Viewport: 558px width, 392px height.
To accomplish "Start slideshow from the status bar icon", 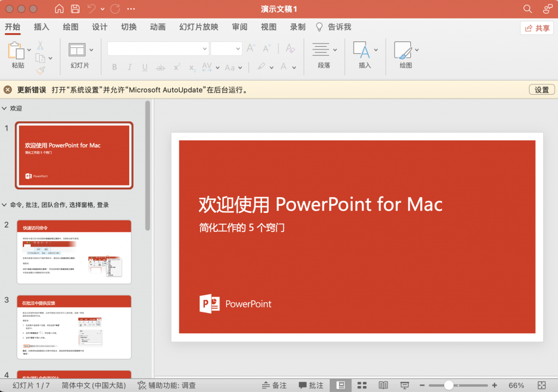I will (x=405, y=384).
